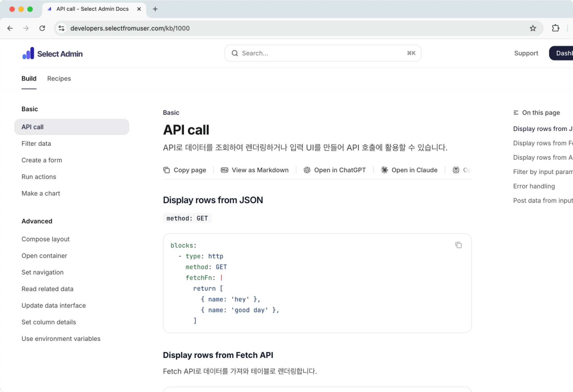573x392 pixels.
Task: Open browser extensions puzzle icon
Action: pyautogui.click(x=555, y=28)
